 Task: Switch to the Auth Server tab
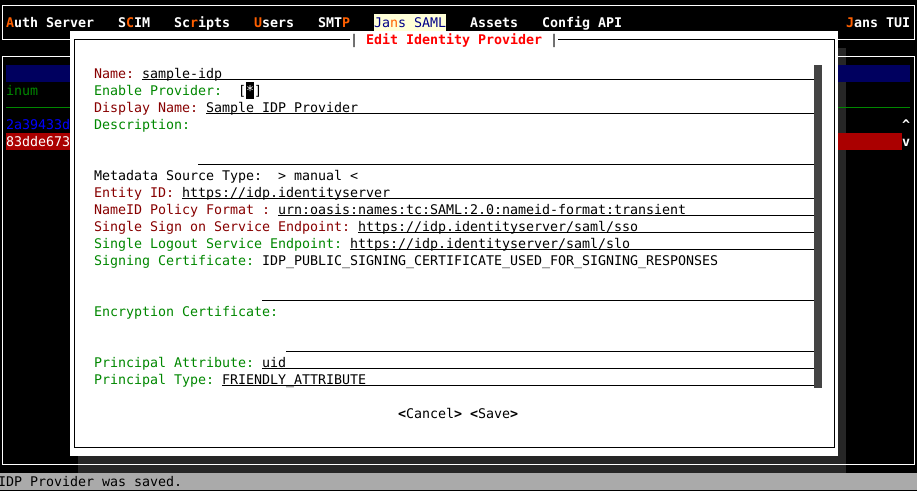50,22
